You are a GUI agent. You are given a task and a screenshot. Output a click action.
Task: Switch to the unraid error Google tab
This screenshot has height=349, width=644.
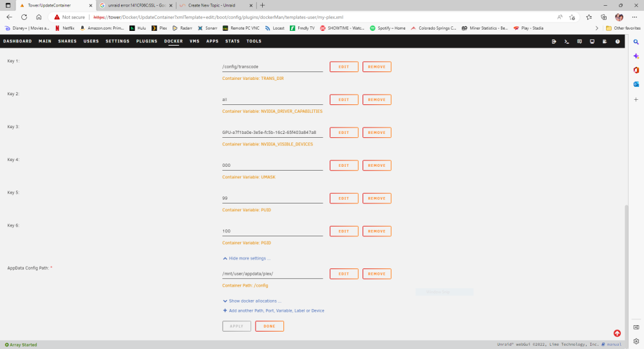pyautogui.click(x=136, y=5)
